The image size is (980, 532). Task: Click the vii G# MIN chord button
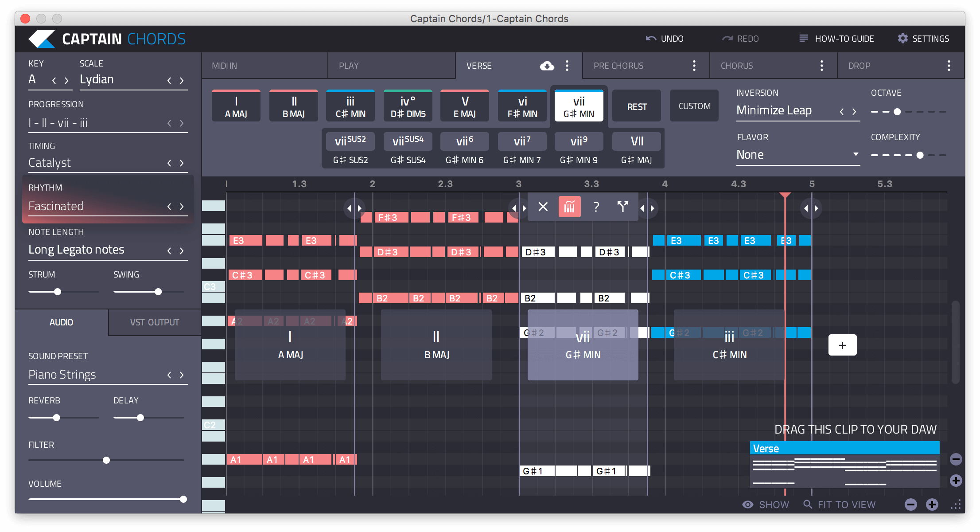pos(578,106)
